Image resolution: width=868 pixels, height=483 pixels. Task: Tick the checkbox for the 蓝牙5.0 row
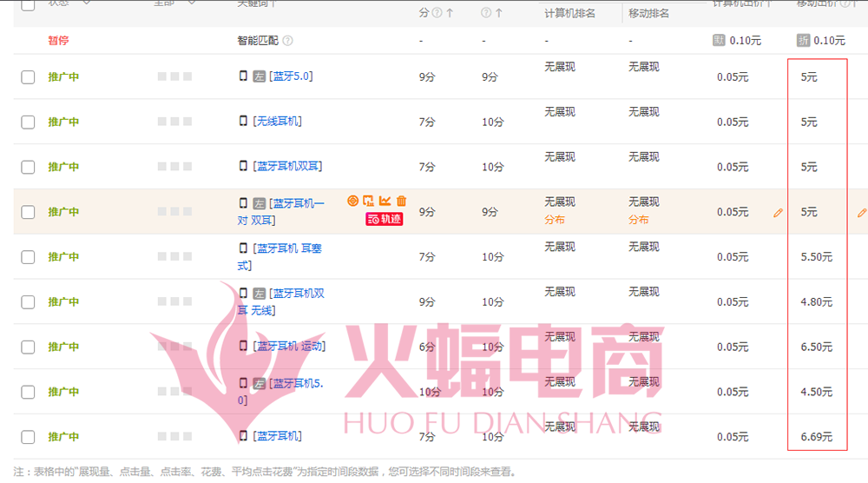click(28, 77)
